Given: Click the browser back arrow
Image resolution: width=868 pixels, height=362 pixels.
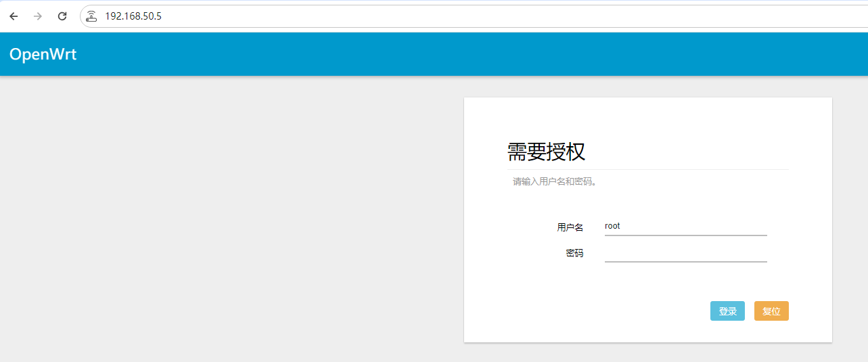Looking at the screenshot, I should pos(14,16).
